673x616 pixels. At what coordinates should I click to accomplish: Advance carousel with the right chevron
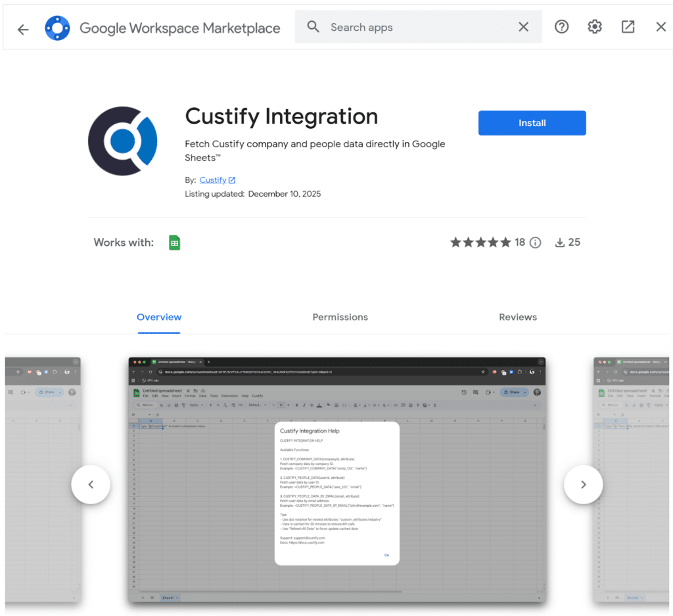583,485
